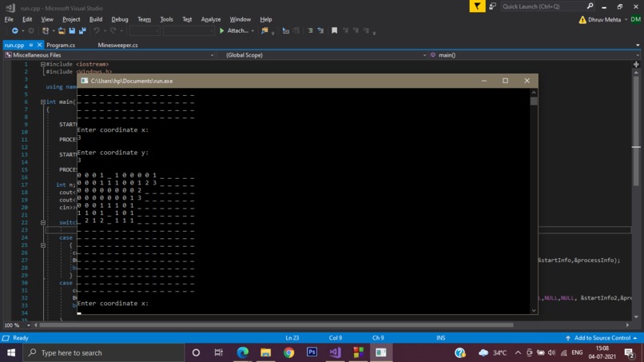Open the Miscellaneous Files project dropdown

pyautogui.click(x=212, y=55)
